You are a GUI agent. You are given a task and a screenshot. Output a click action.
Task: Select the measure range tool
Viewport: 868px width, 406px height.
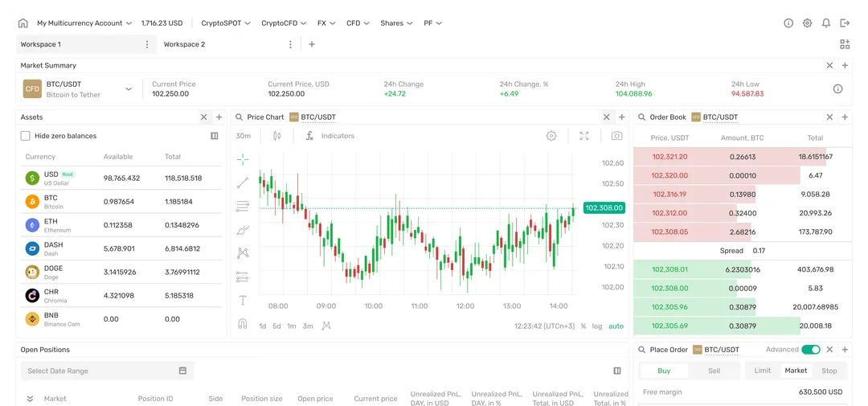(243, 277)
